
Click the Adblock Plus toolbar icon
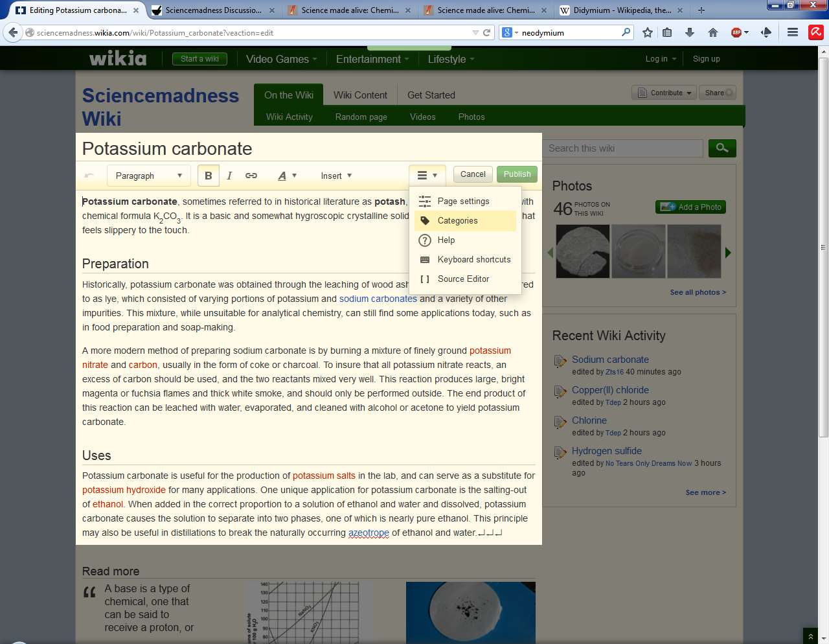(737, 32)
